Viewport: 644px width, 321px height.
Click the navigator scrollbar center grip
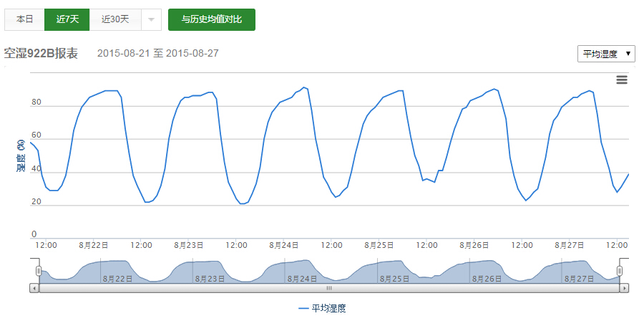click(x=329, y=288)
